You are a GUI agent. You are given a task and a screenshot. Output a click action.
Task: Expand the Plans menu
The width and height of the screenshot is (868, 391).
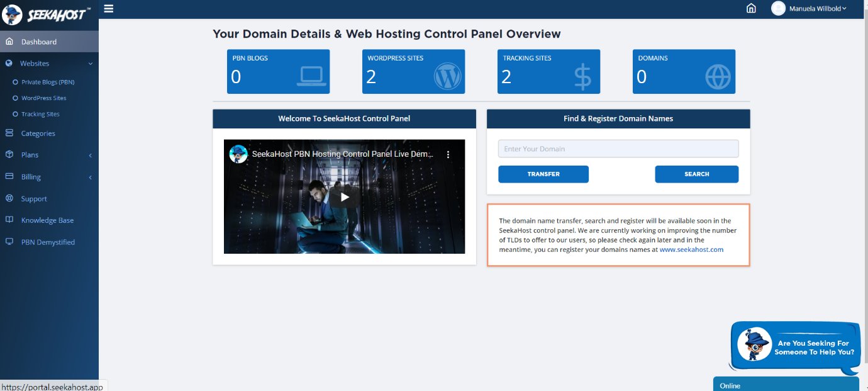click(89, 154)
